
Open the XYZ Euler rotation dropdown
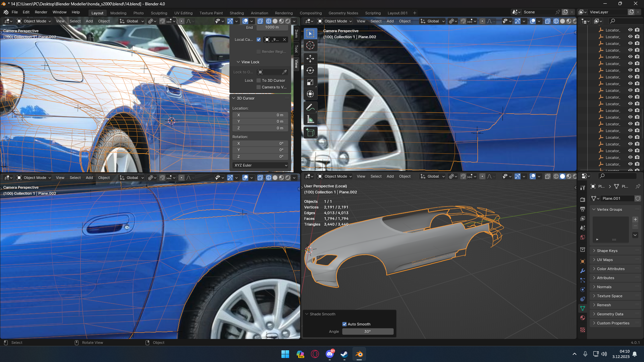point(261,165)
